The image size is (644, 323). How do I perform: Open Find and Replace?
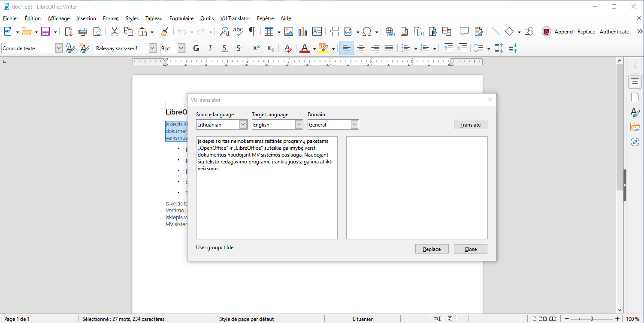[224, 31]
